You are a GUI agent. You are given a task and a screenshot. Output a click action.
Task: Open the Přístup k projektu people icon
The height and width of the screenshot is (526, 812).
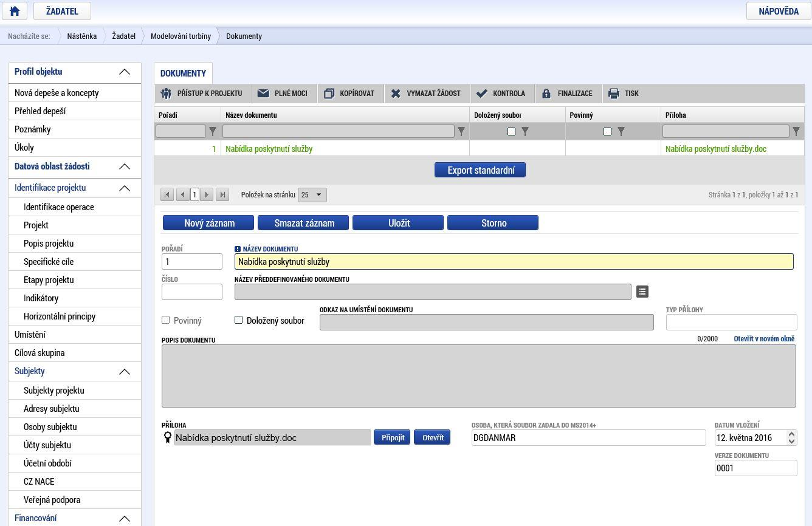(x=166, y=94)
